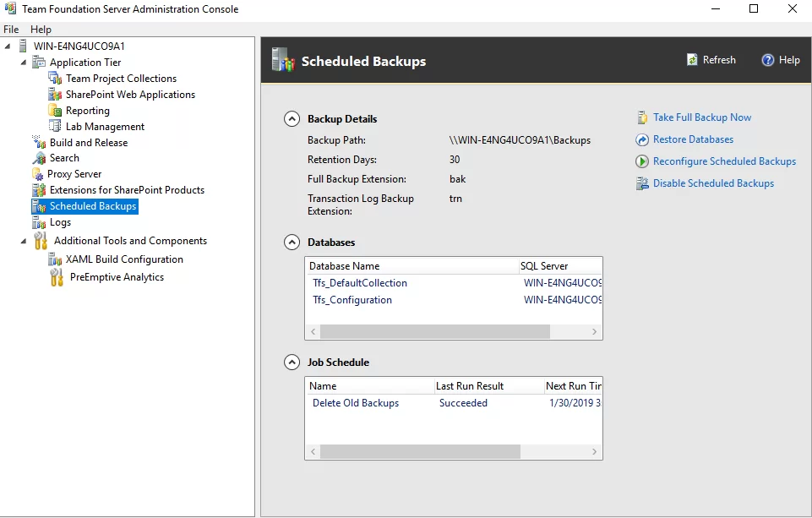Click the Reporting node icon
The height and width of the screenshot is (518, 812).
click(x=56, y=111)
